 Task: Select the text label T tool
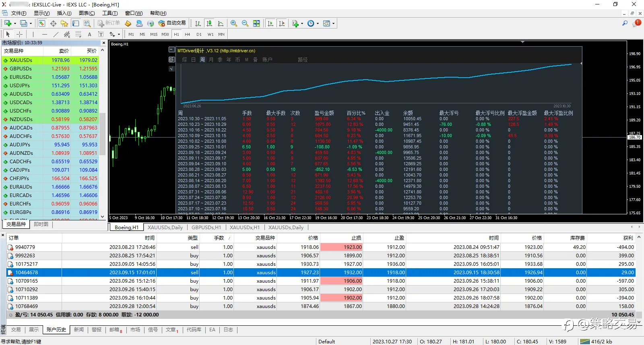coord(101,34)
